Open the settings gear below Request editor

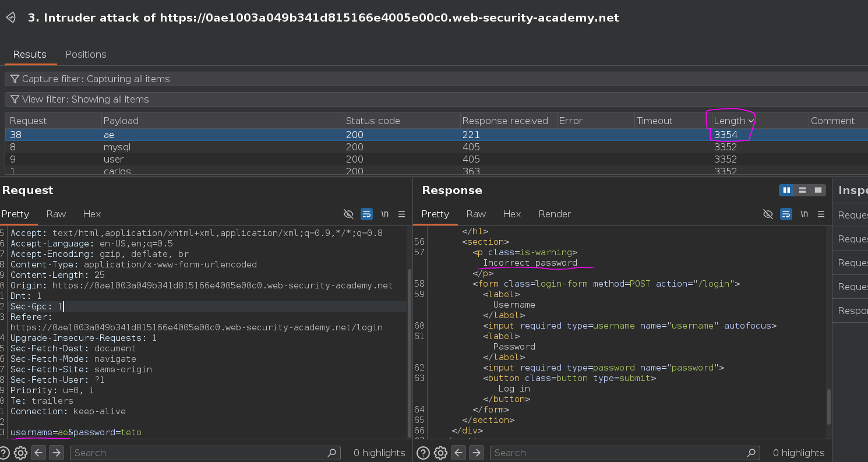point(20,453)
